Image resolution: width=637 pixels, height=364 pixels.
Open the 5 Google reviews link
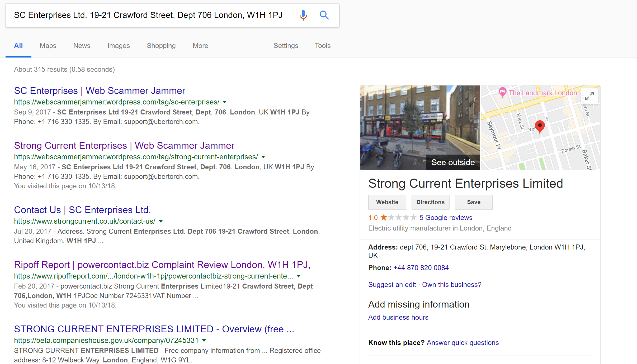tap(446, 218)
